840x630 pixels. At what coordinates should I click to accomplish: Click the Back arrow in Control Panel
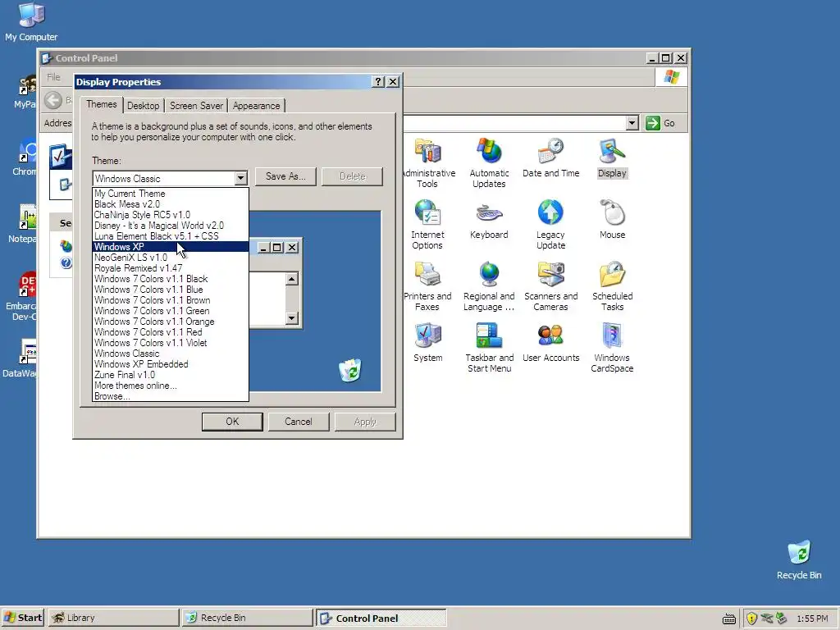(53, 99)
